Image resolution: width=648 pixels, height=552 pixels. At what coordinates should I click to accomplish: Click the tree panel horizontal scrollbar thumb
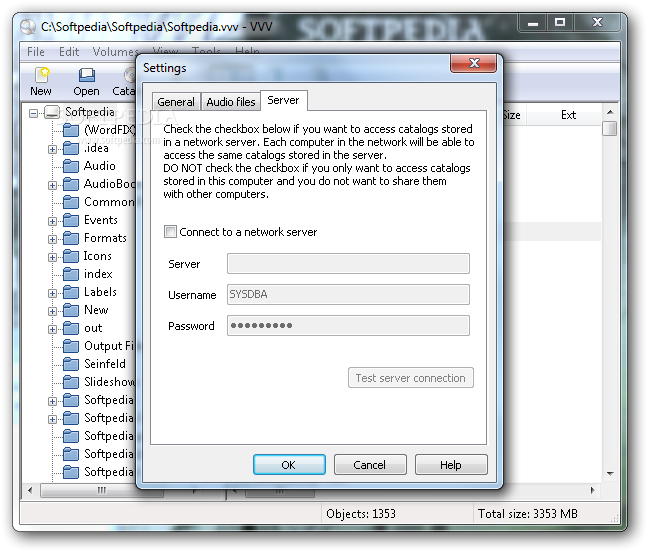(x=102, y=490)
